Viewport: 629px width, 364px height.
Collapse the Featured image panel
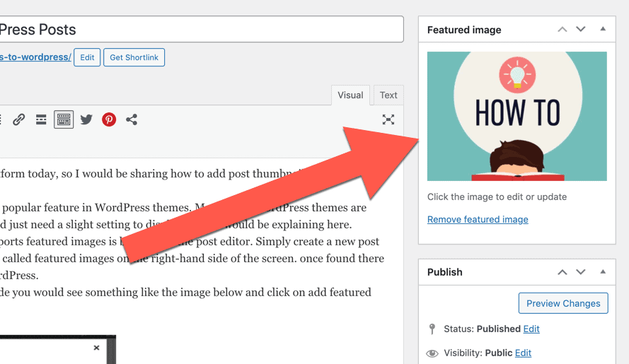pos(603,29)
